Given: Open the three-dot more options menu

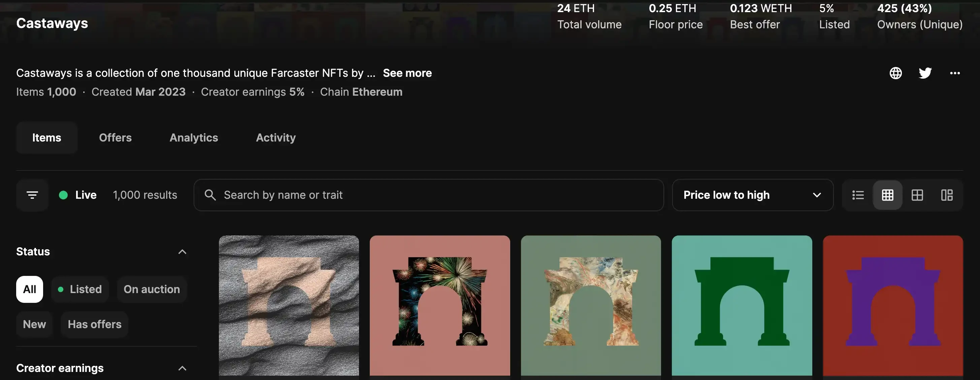Looking at the screenshot, I should coord(954,73).
